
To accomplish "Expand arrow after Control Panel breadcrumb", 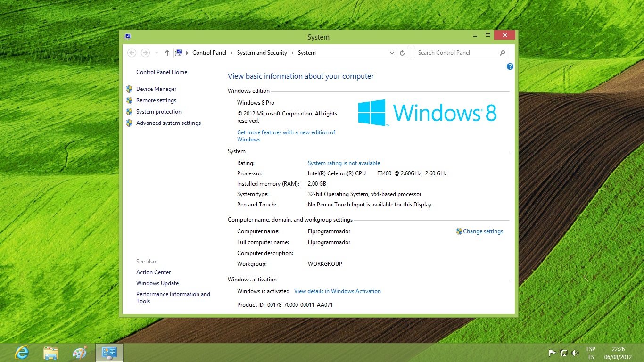I will [232, 53].
